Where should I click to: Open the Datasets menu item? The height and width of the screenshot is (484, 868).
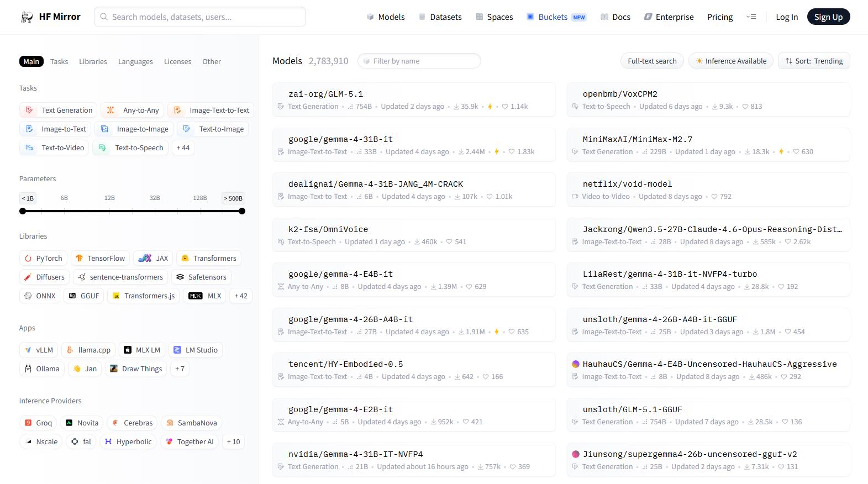click(x=440, y=17)
